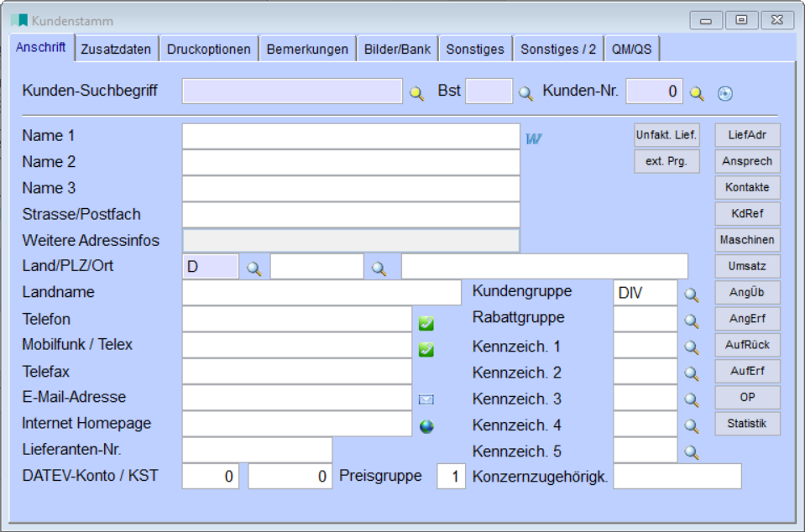Open country lookup next to Land field
This screenshot has height=532, width=805.
pos(254,269)
